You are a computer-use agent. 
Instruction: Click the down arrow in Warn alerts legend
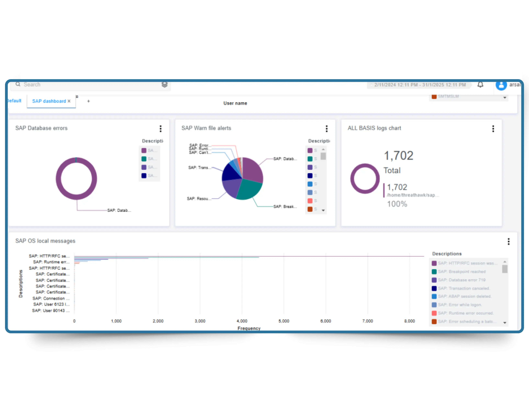(323, 210)
